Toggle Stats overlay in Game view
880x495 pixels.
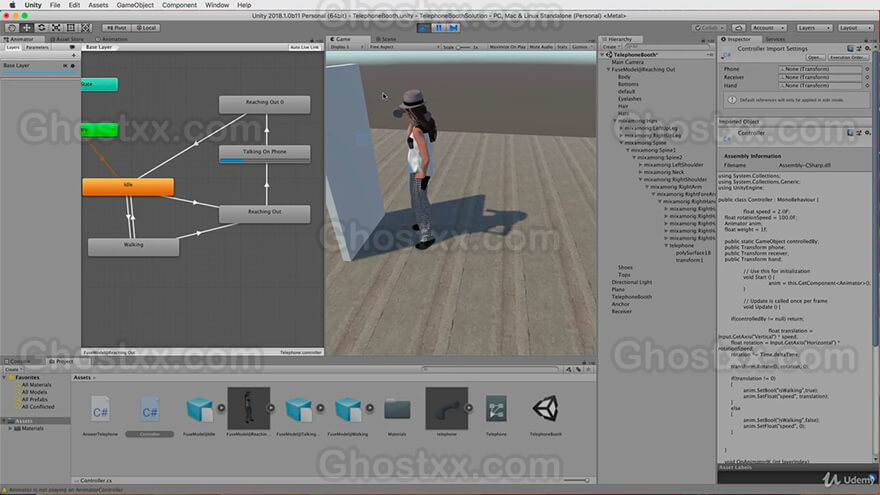[x=562, y=47]
